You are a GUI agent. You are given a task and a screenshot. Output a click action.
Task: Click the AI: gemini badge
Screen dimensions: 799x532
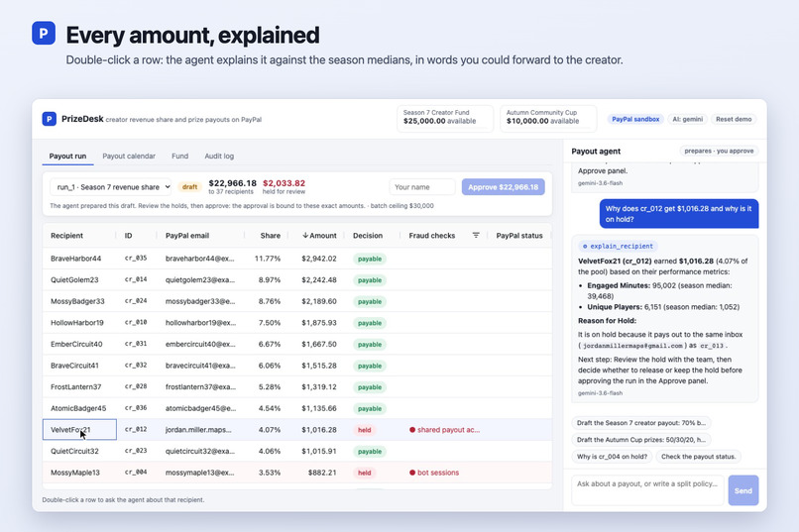click(687, 119)
